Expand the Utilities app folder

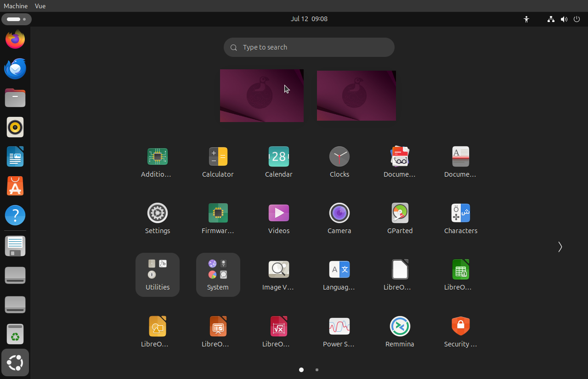pyautogui.click(x=158, y=274)
